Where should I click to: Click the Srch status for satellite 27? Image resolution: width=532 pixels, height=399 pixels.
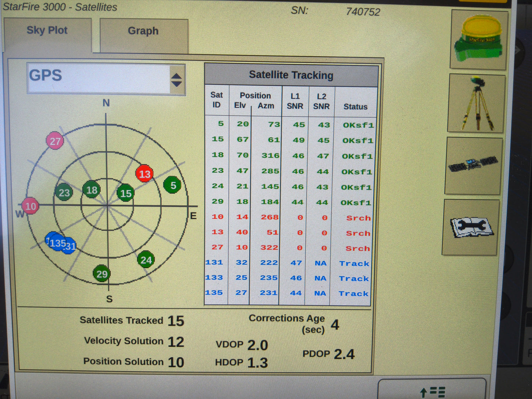[x=357, y=248]
